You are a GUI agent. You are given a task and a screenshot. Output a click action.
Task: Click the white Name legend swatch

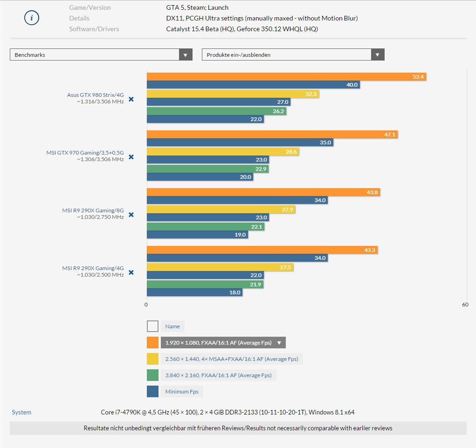(x=153, y=326)
